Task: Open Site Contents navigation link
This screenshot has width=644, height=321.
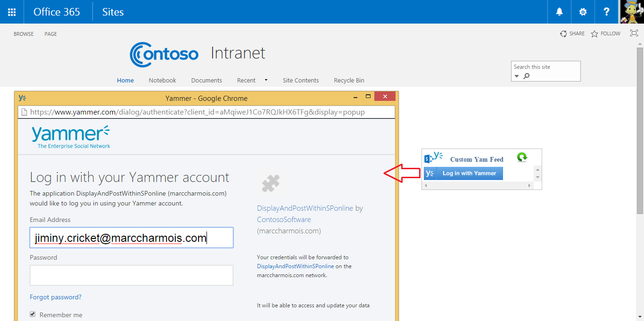Action: pos(301,80)
